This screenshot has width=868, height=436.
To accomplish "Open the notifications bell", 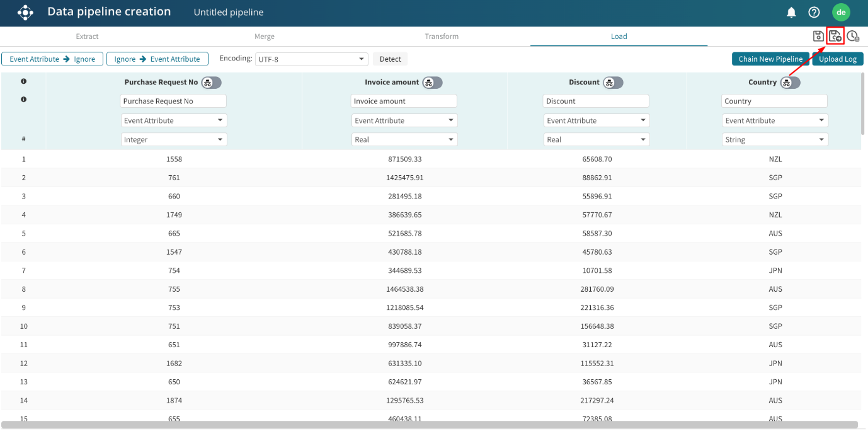I will [791, 13].
